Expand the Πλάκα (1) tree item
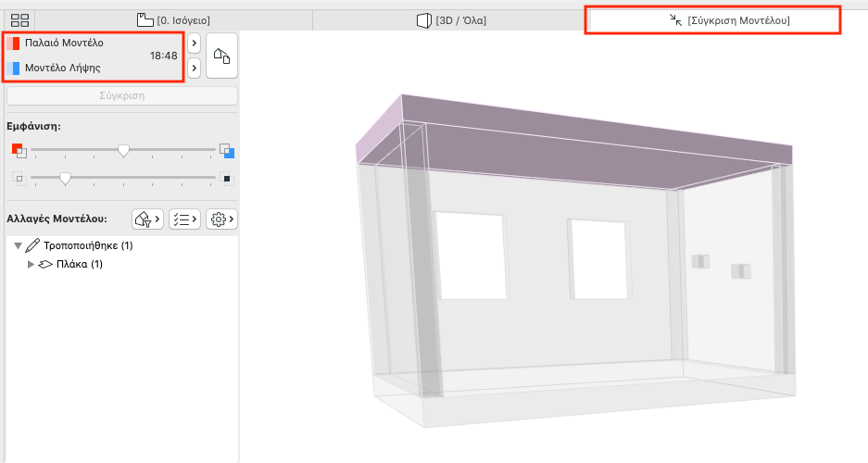 point(31,265)
